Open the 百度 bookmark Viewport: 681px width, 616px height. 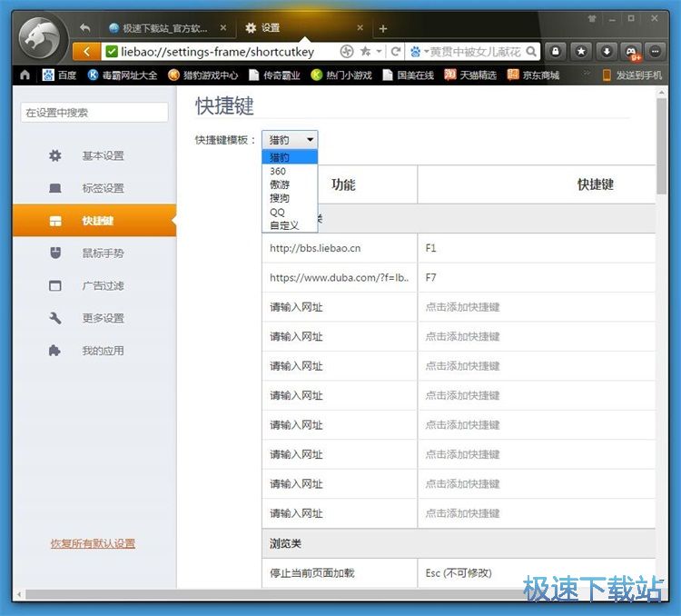pos(59,75)
